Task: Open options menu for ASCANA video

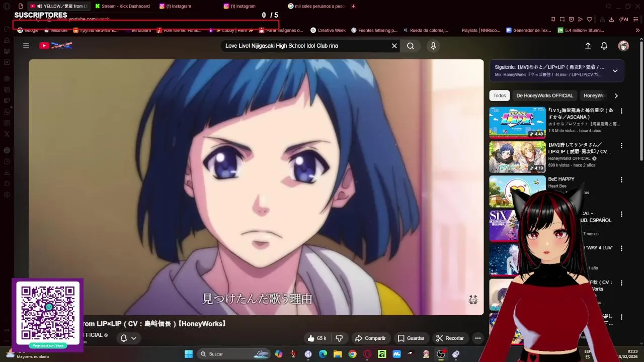Action: point(621,111)
